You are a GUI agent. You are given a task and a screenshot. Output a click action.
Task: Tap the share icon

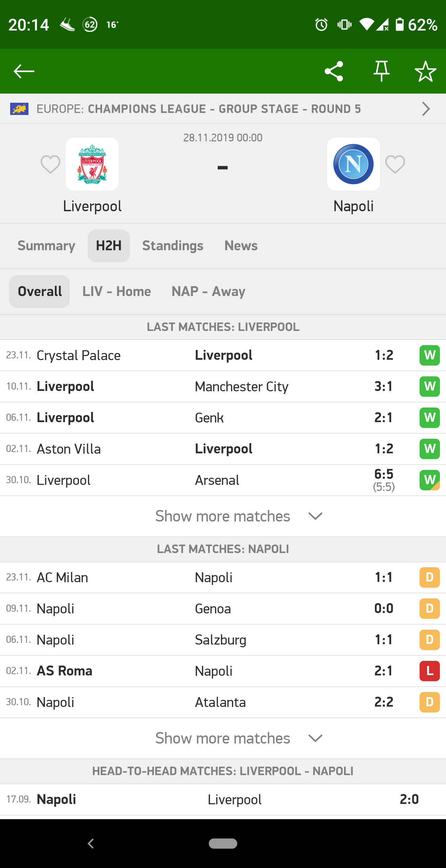(x=334, y=71)
